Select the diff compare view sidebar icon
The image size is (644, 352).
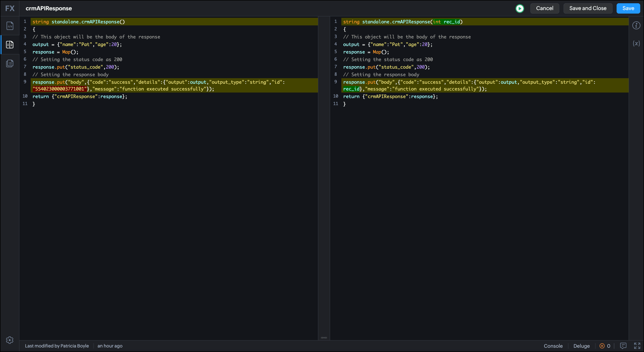[x=10, y=45]
